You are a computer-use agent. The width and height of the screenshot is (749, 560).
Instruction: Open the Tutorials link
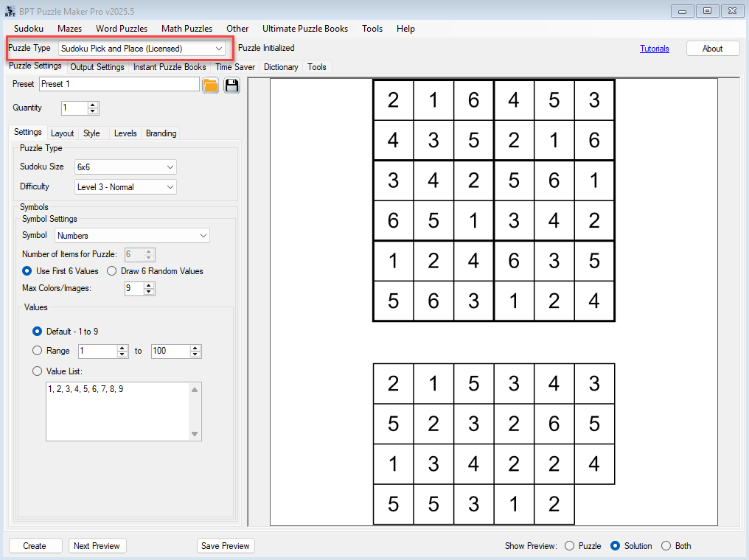[x=654, y=49]
